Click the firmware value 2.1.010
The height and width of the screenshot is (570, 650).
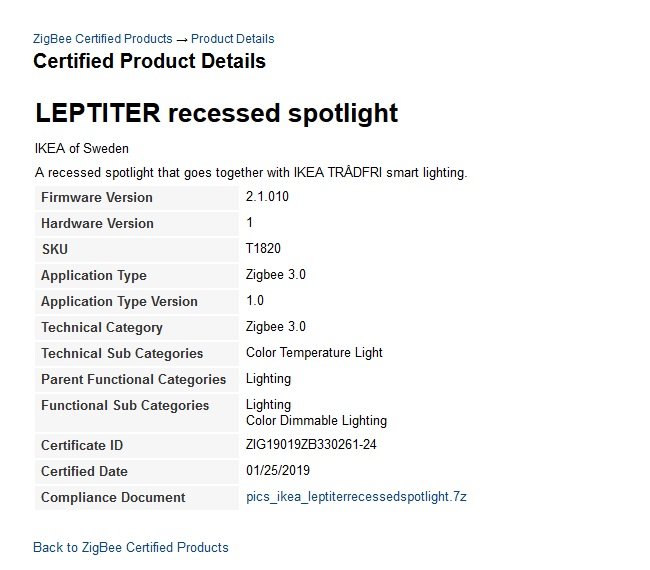(267, 196)
